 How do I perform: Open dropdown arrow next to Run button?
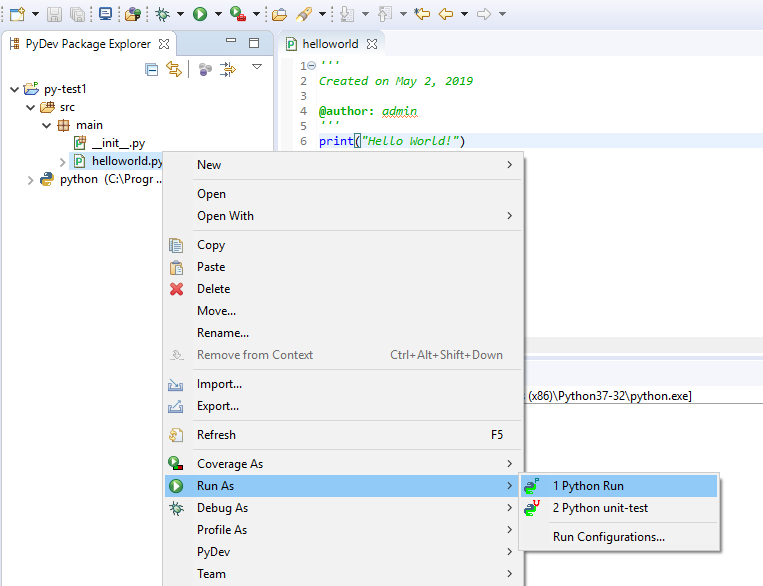218,14
